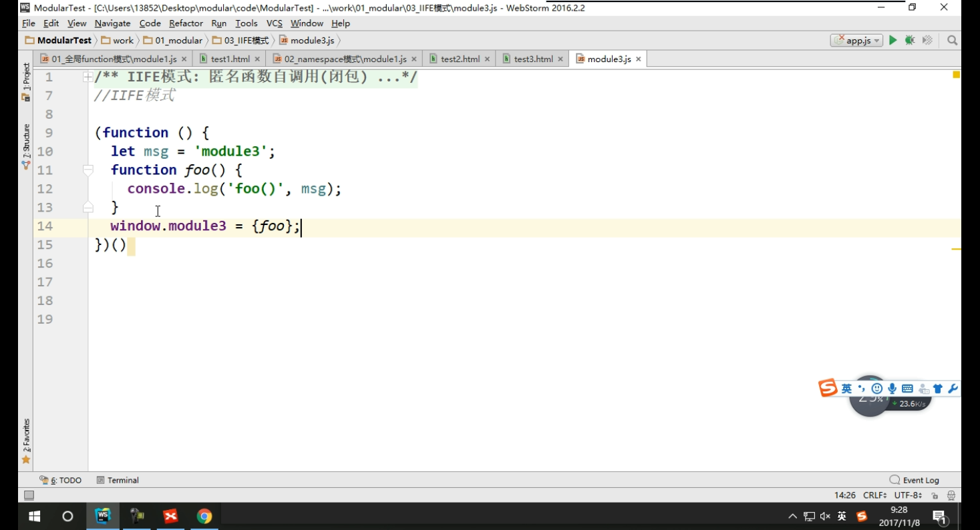Image resolution: width=980 pixels, height=530 pixels.
Task: Switch to 01_全局function模式\module1.js tab
Action: 114,59
